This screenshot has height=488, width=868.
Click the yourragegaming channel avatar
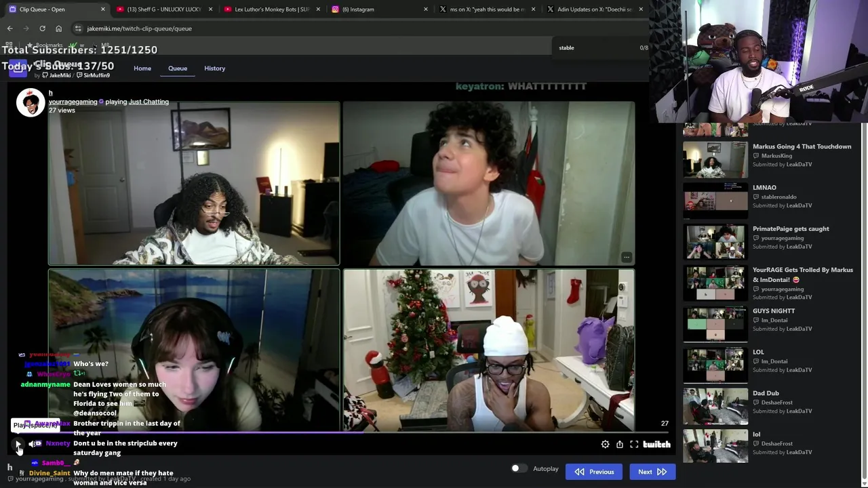31,102
